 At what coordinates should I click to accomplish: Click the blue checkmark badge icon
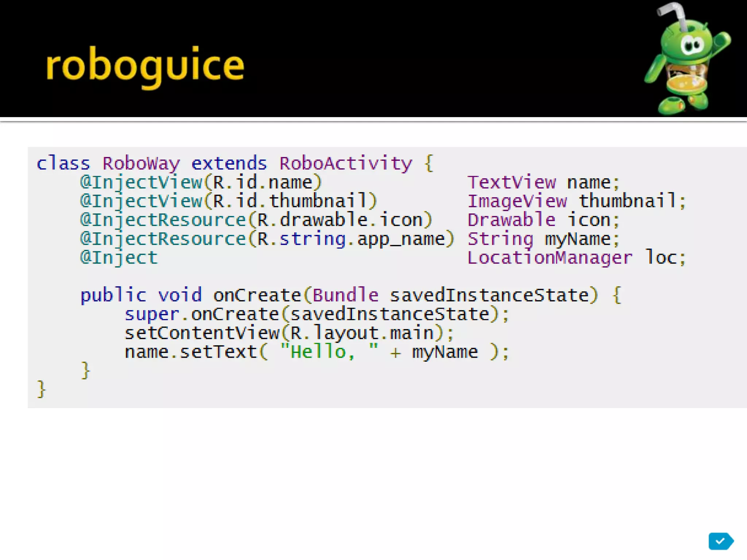[720, 541]
